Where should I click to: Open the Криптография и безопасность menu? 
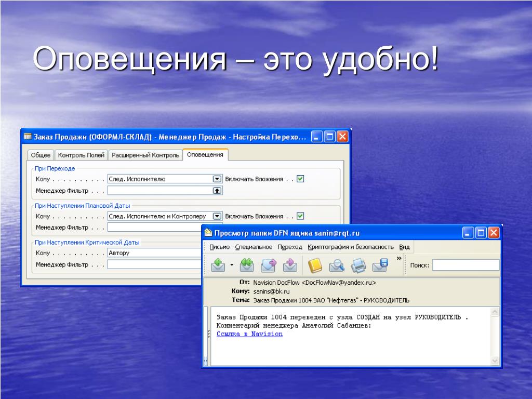coord(351,247)
